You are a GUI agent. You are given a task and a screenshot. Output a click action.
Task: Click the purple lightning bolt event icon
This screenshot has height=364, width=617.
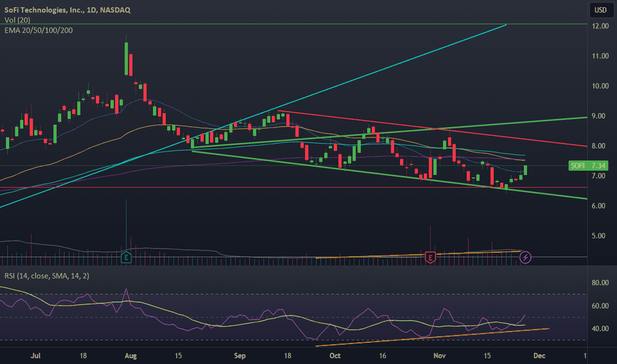tap(526, 257)
